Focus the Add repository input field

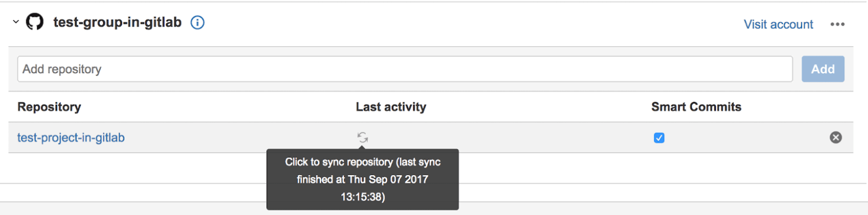[405, 69]
